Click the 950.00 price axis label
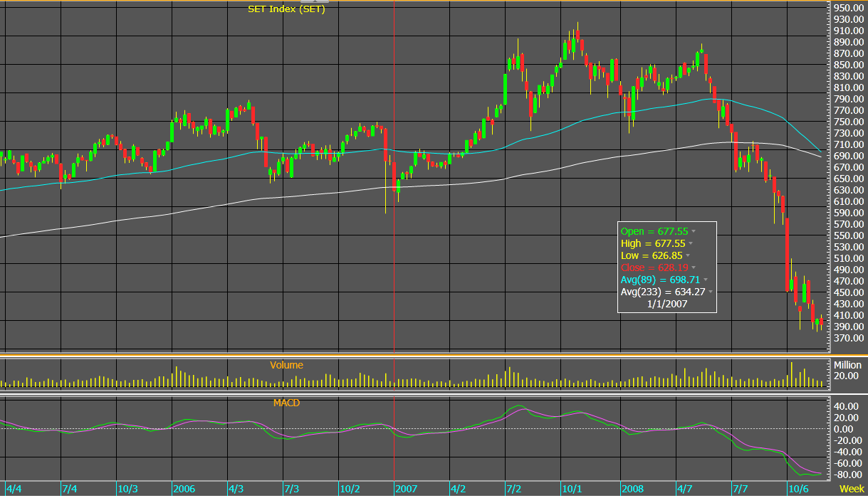The image size is (868, 498). coord(848,9)
